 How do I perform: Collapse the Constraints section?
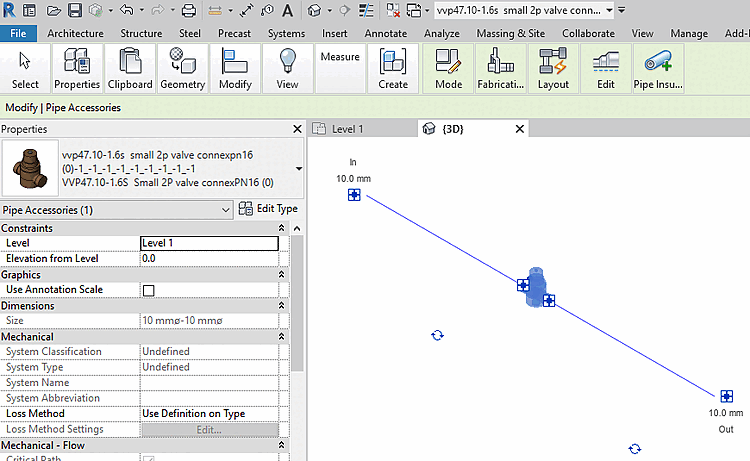281,228
